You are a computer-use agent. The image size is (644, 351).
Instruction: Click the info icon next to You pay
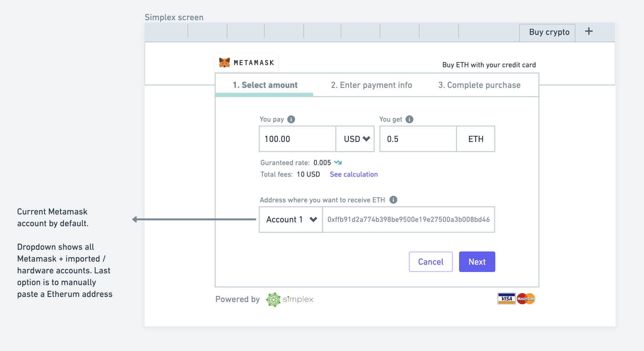tap(291, 119)
